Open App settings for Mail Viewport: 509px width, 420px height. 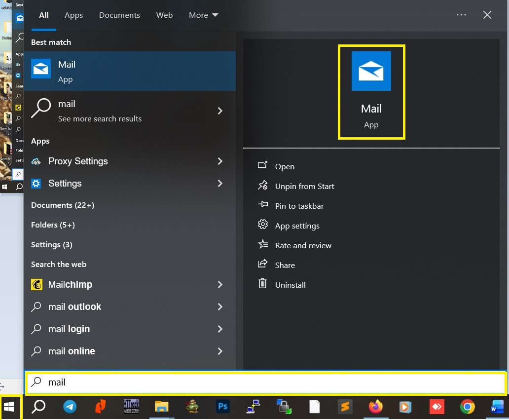[x=297, y=226]
